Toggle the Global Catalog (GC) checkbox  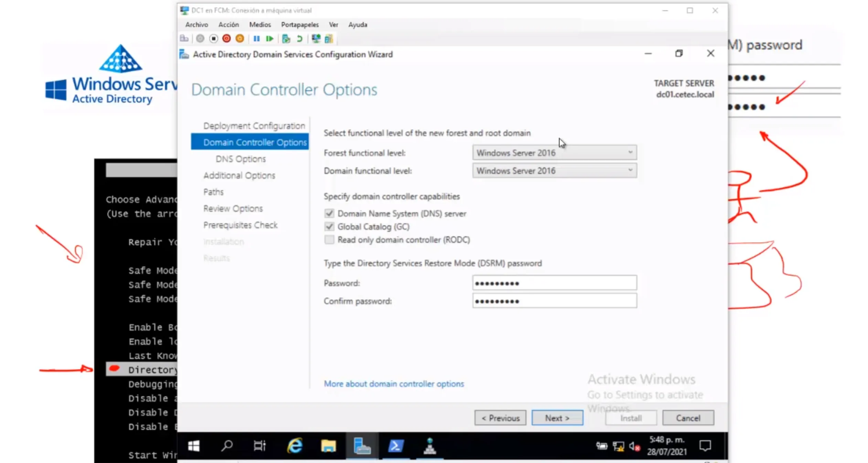(329, 227)
